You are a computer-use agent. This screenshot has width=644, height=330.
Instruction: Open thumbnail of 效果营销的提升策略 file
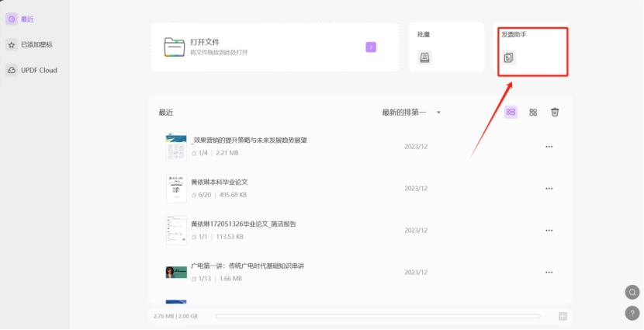pos(176,146)
